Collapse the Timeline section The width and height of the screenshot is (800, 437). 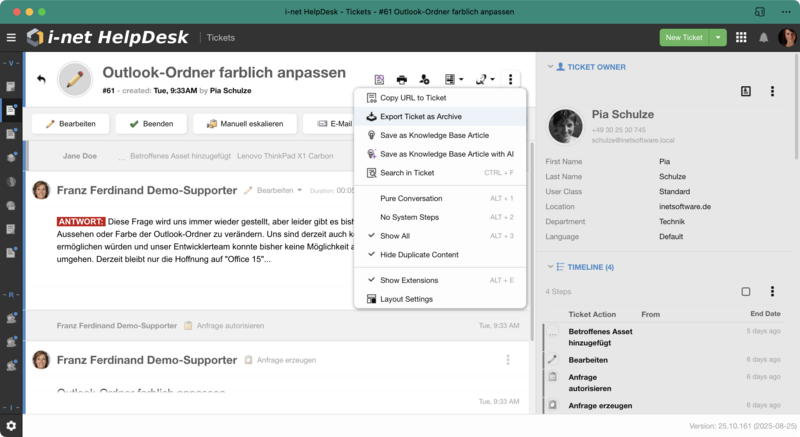click(549, 267)
